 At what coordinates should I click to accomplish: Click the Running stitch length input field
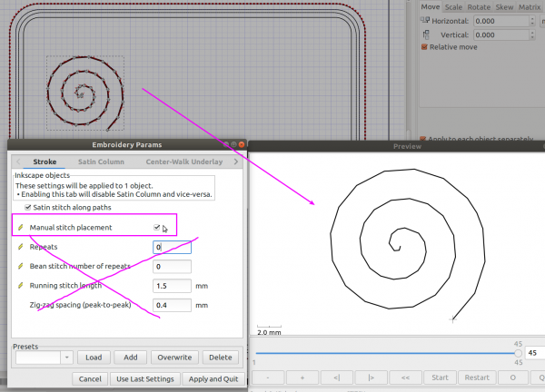(172, 286)
